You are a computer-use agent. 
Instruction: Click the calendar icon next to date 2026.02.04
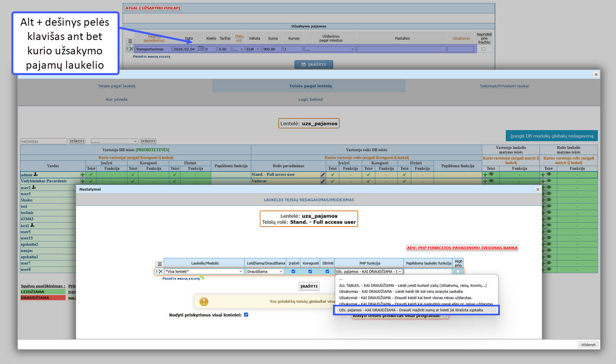point(201,49)
